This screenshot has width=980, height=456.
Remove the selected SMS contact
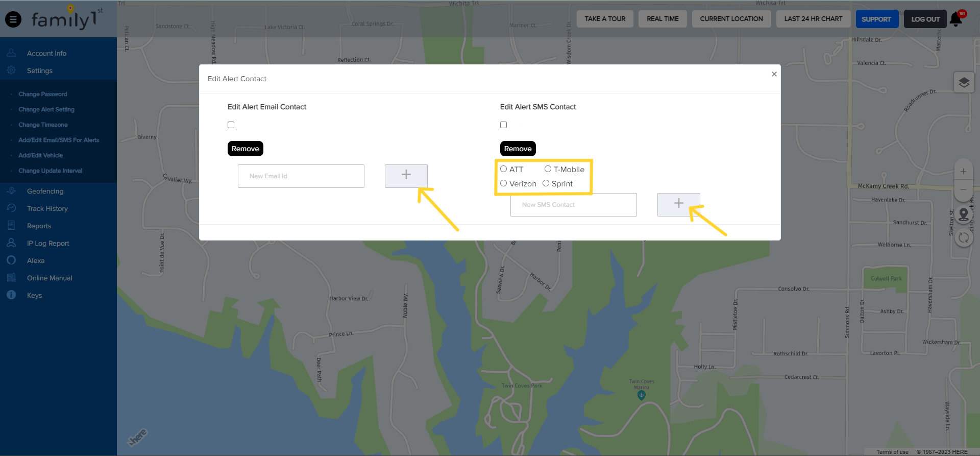point(518,149)
